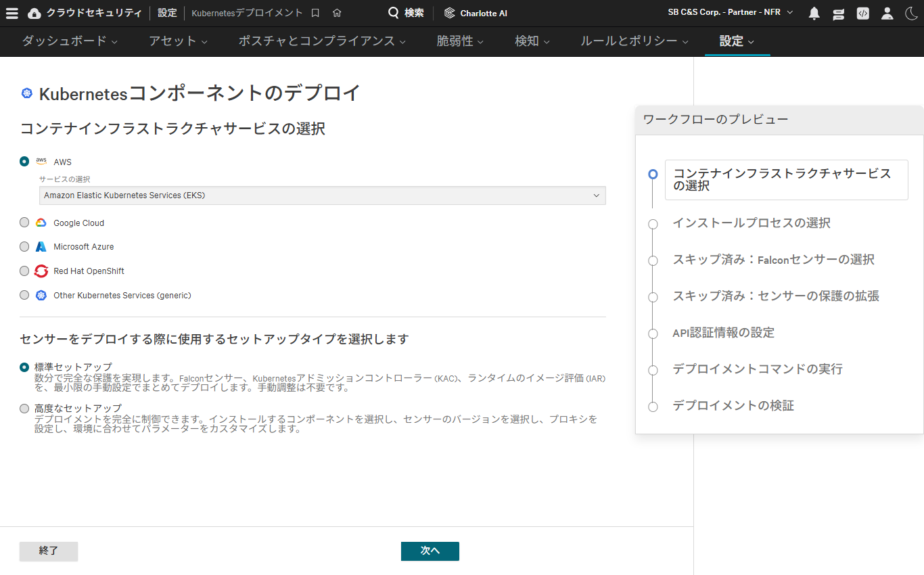Open the code developer tools icon
The width and height of the screenshot is (924, 575).
862,13
